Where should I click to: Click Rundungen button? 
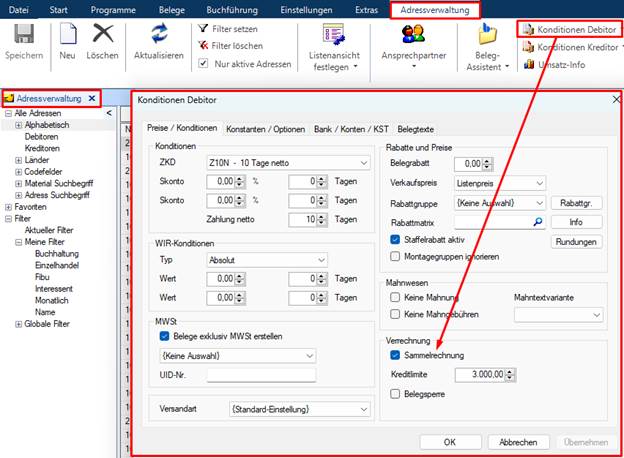[576, 242]
